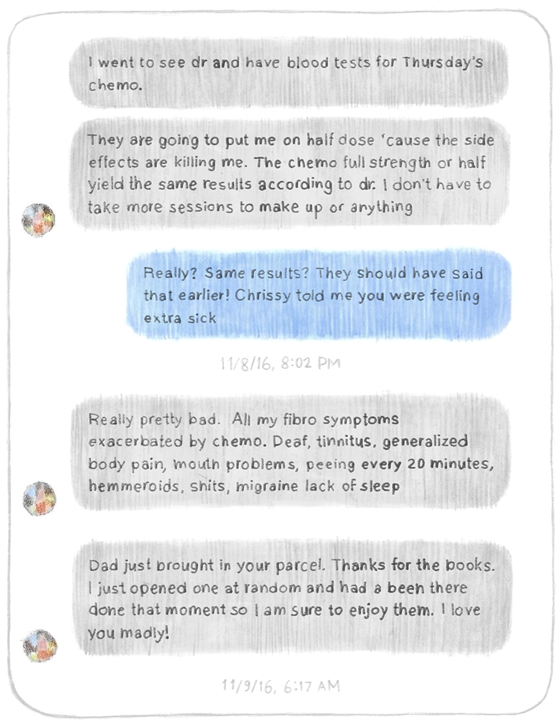Click 'extra sick' in the blue bubble
Image resolution: width=560 pixels, height=728 pixels.
(x=180, y=318)
